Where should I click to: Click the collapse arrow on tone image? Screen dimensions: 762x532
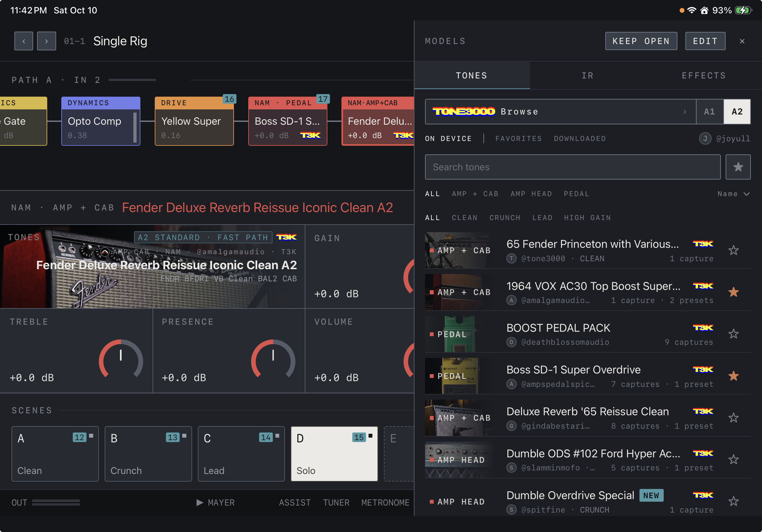click(105, 252)
